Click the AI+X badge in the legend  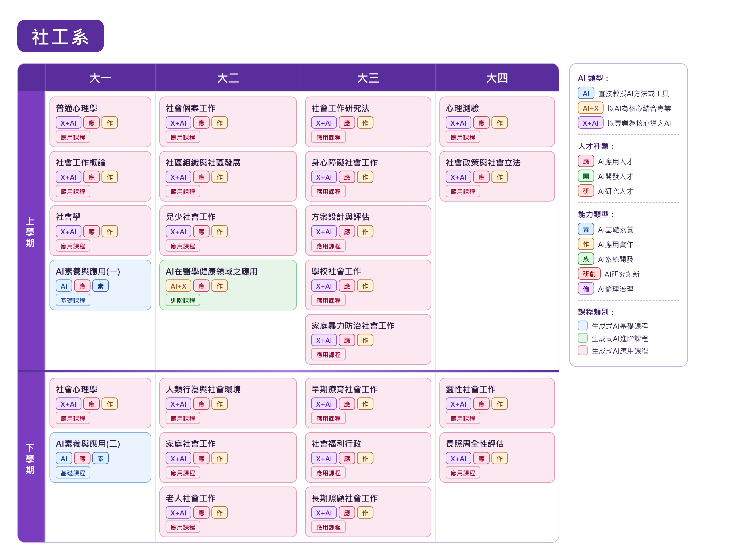(x=590, y=108)
